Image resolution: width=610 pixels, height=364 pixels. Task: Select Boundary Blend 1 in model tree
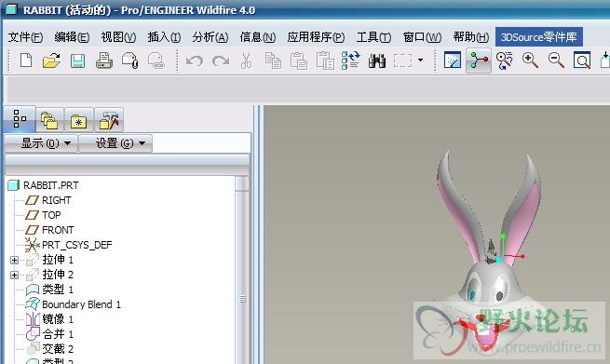81,304
